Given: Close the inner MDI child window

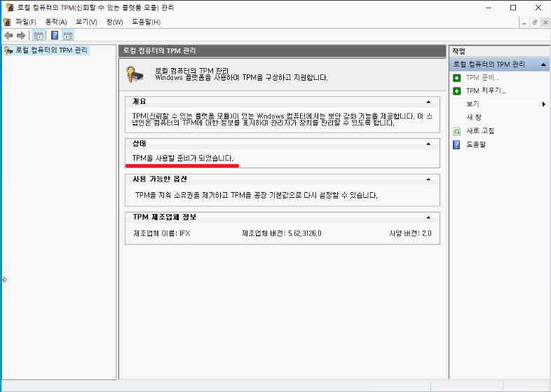Looking at the screenshot, I should [545, 22].
